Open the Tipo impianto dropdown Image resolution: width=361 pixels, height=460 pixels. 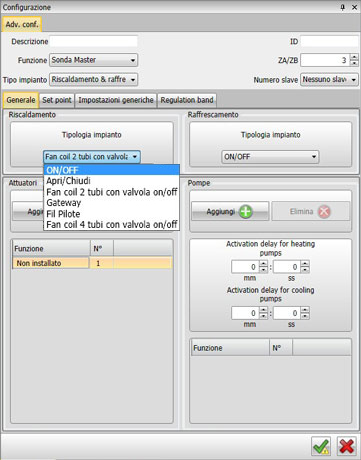coord(94,80)
